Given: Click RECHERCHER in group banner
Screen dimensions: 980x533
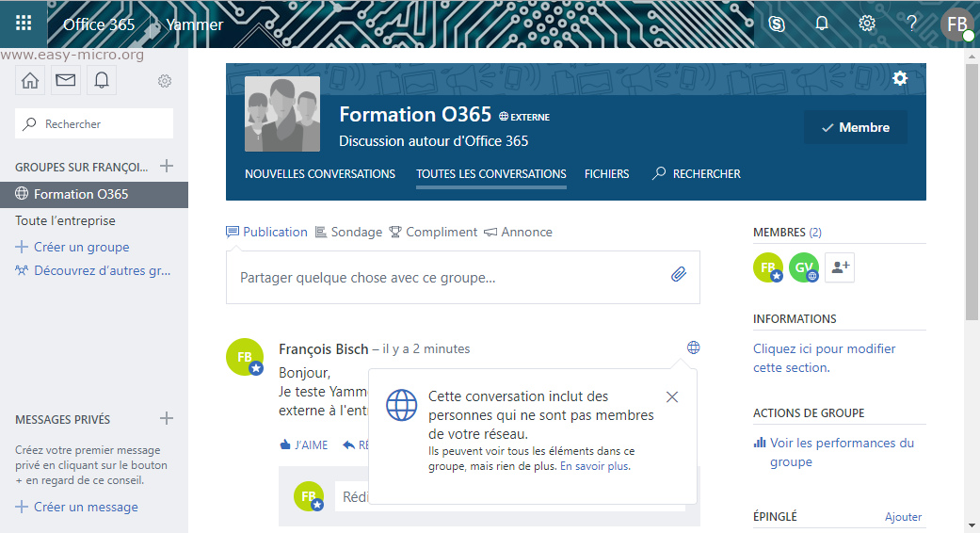Looking at the screenshot, I should point(697,173).
